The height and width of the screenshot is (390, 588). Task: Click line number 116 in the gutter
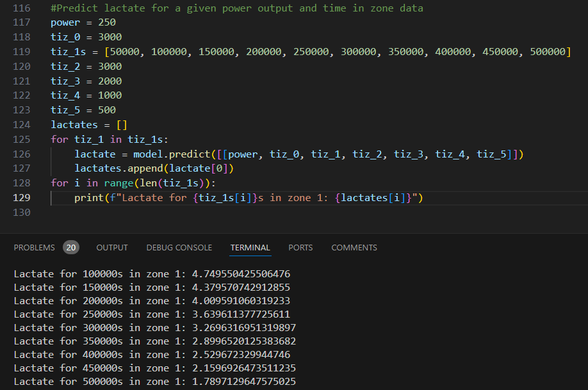(21, 8)
